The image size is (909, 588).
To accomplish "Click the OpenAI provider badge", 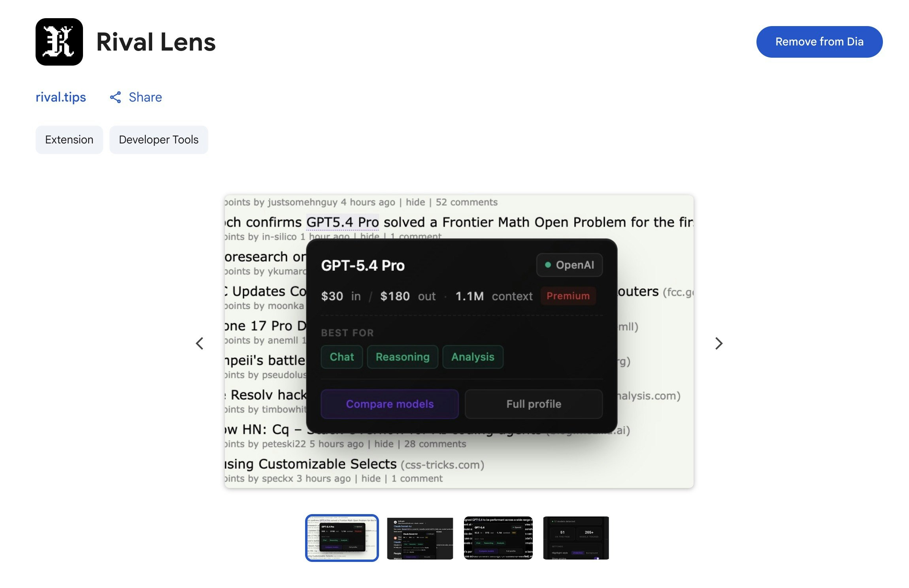I will (569, 265).
